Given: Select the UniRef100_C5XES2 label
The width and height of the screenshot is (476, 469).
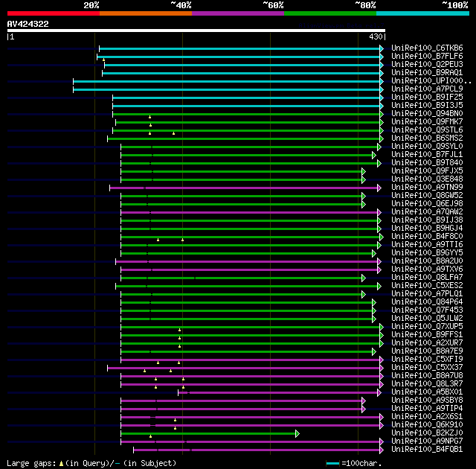Looking at the screenshot, I should tap(427, 286).
